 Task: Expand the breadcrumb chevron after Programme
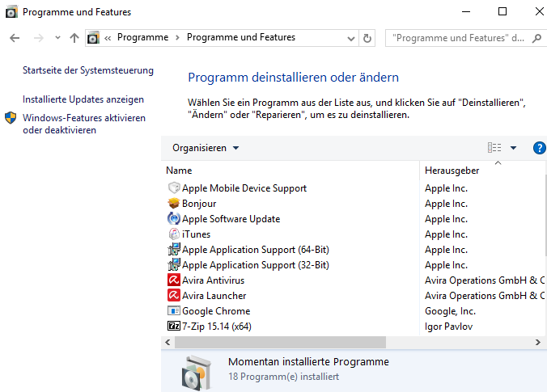(x=177, y=38)
